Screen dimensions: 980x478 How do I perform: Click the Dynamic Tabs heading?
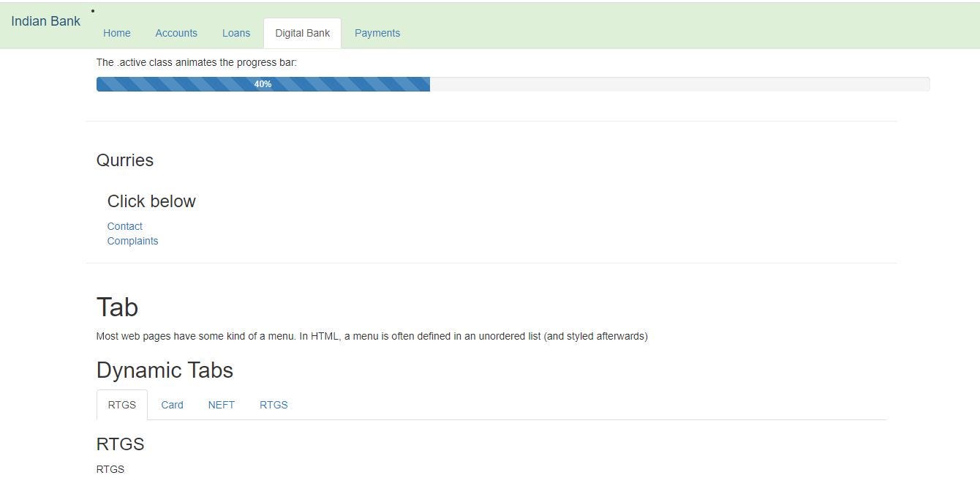point(165,370)
